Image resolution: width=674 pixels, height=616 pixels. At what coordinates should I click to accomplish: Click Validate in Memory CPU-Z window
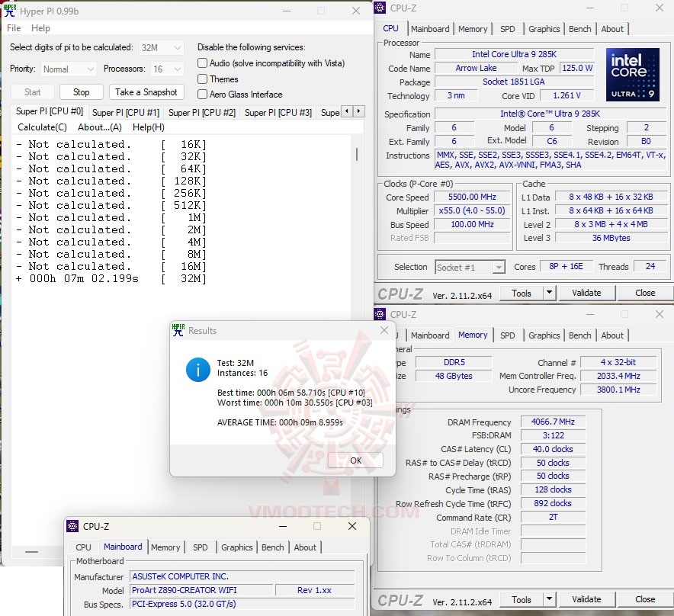[586, 599]
